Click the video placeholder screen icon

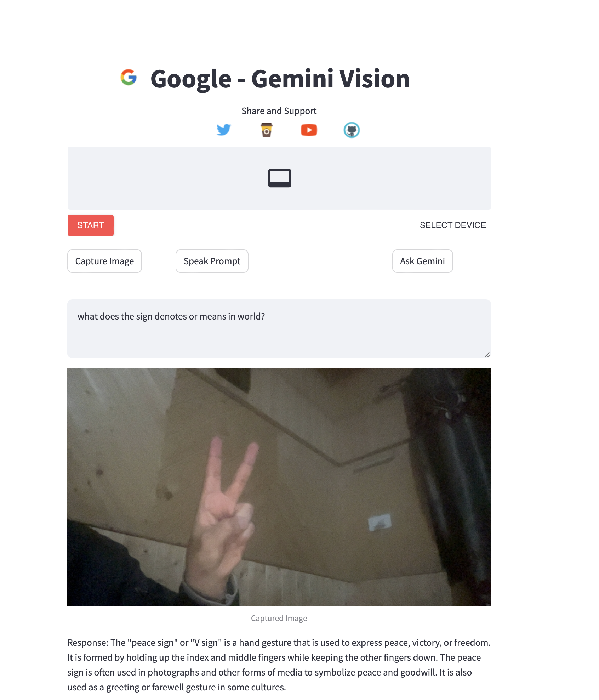pos(280,178)
